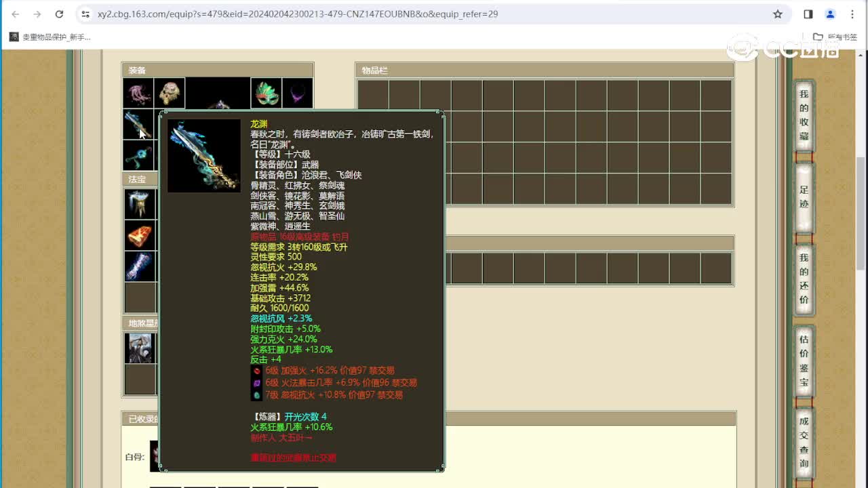Open 成交查询 sidebar tab
868x488 pixels.
coord(804,442)
